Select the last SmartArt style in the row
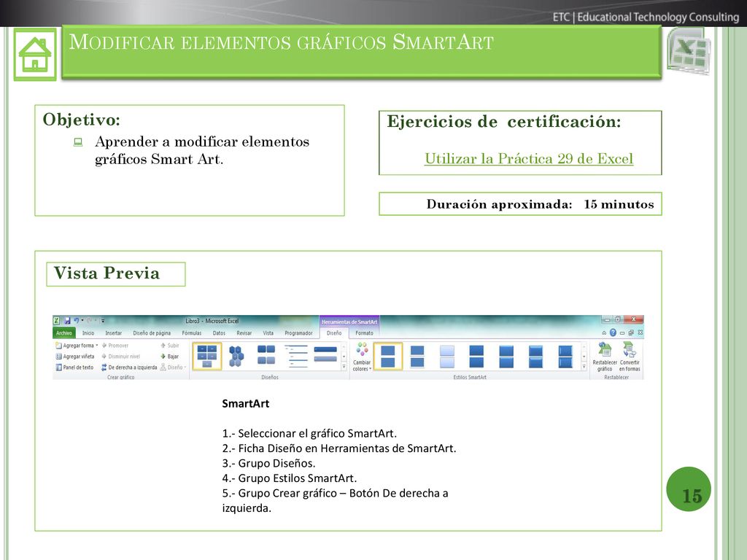This screenshot has width=747, height=560. pos(565,357)
